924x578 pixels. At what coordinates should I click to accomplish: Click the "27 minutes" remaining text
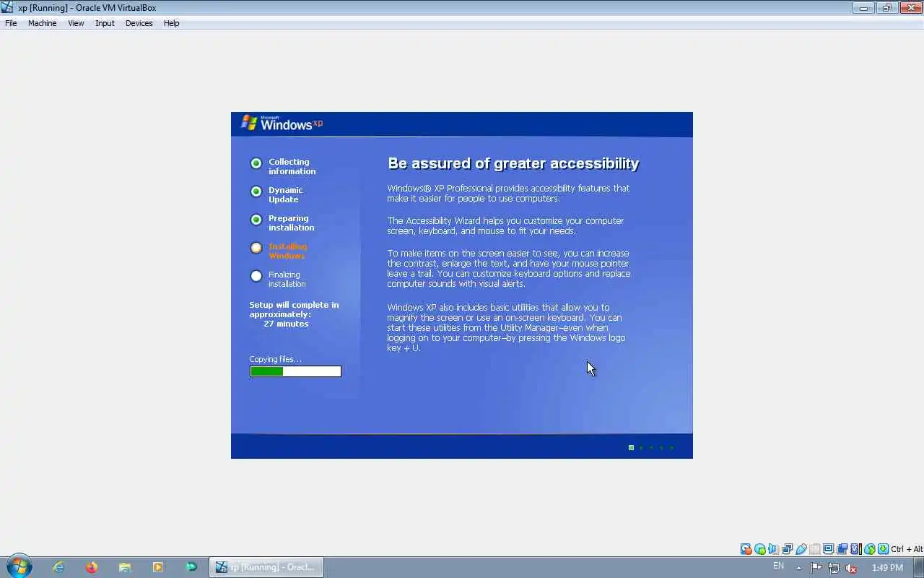coord(286,324)
